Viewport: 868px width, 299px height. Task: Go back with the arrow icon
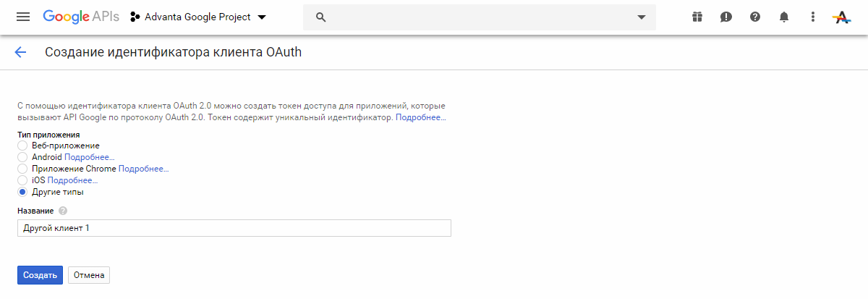20,52
